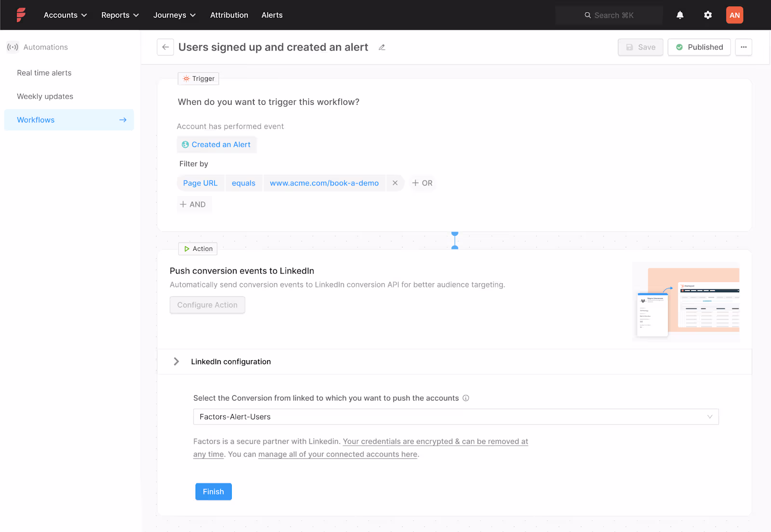Click the info icon beside conversion label
This screenshot has width=771, height=532.
click(x=465, y=398)
